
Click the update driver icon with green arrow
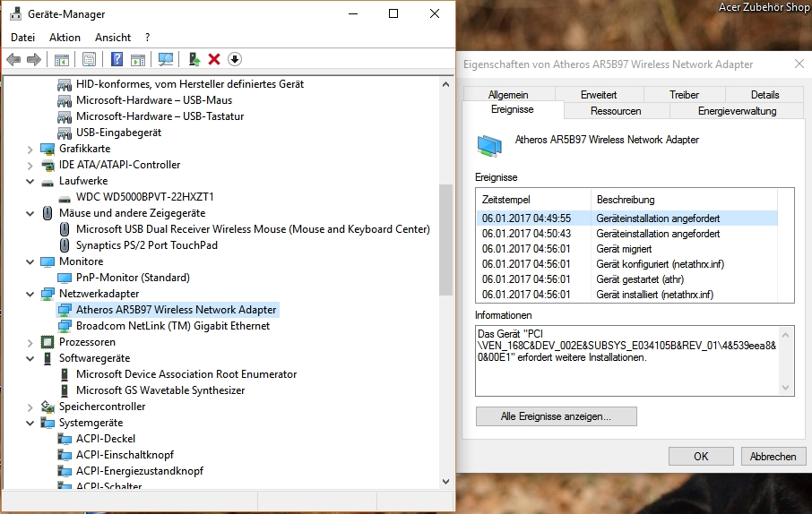194,59
